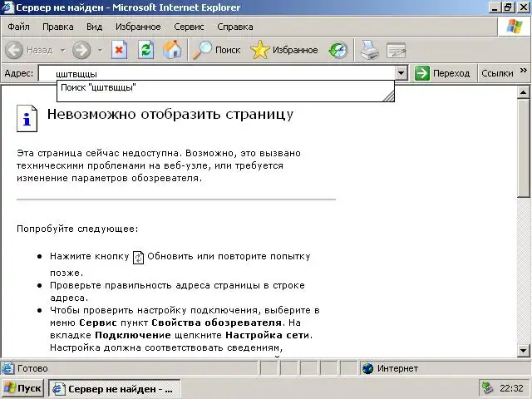Open the Файл menu

[18, 27]
